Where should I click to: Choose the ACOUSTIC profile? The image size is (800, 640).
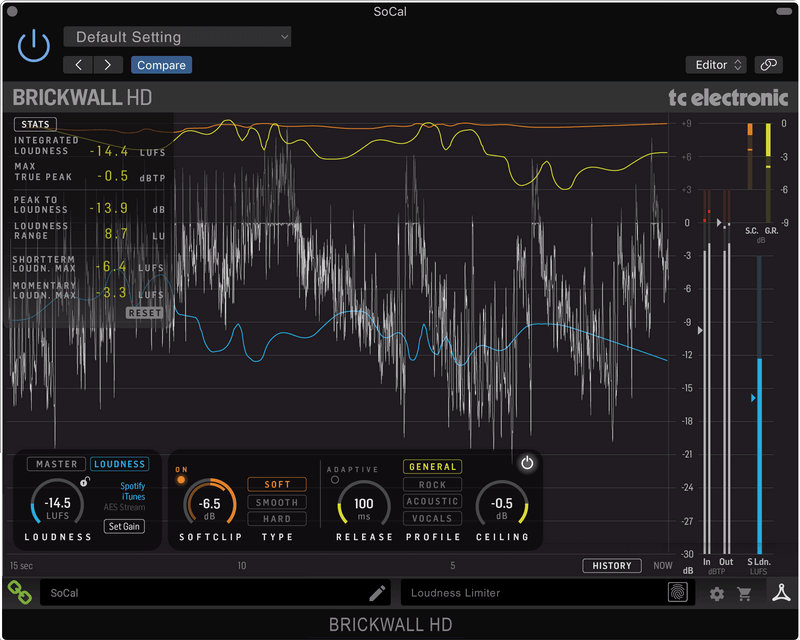(433, 501)
